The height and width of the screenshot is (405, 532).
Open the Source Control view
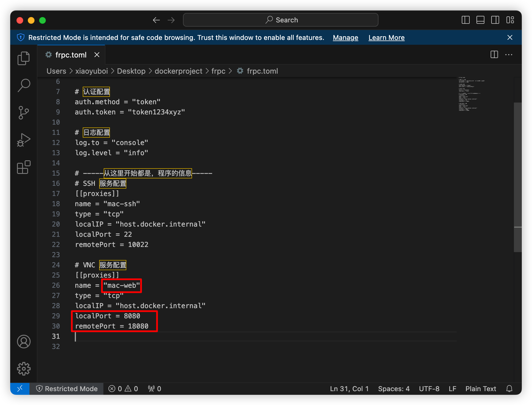(24, 112)
